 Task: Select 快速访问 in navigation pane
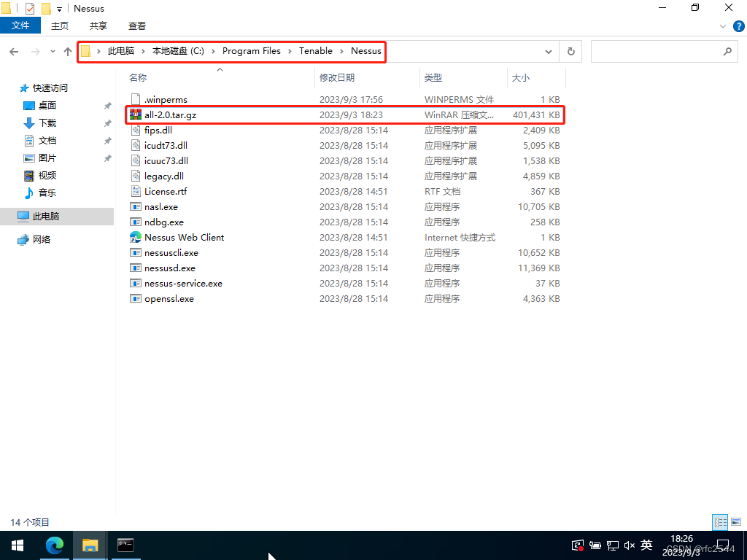[43, 88]
